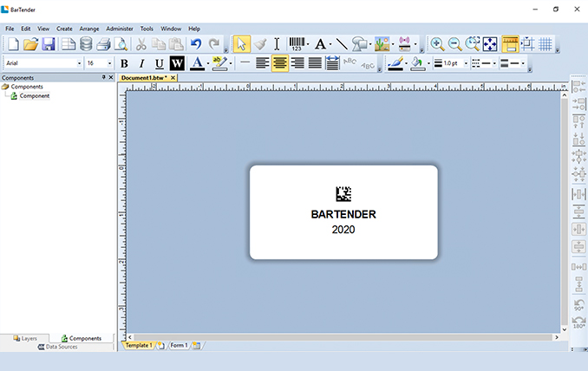Expand the shapes tool dropdown arrow
588x371 pixels.
[x=370, y=44]
